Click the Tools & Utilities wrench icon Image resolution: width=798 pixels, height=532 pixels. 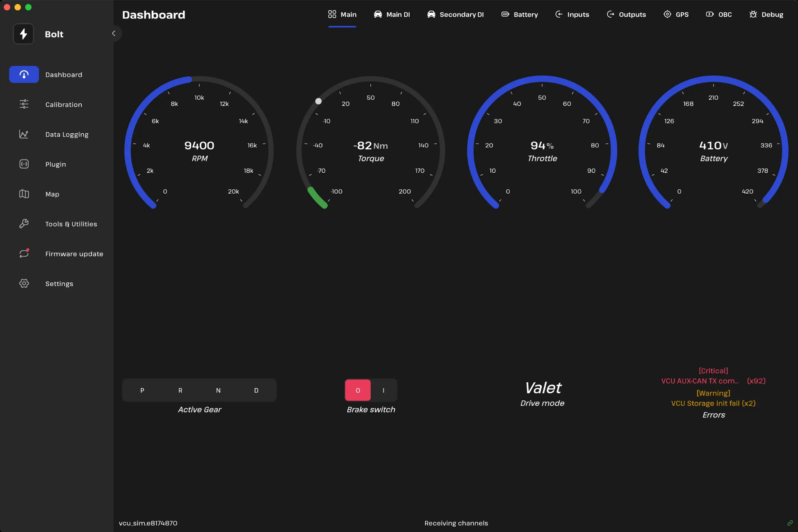click(24, 224)
